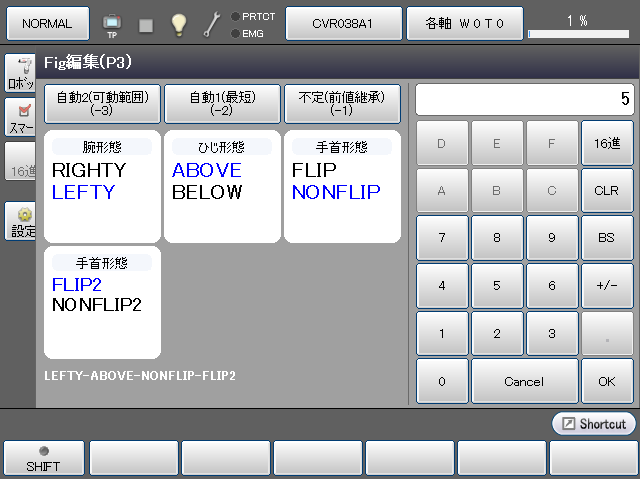
Task: Open the 各軸 W0 T0 selector
Action: [462, 22]
